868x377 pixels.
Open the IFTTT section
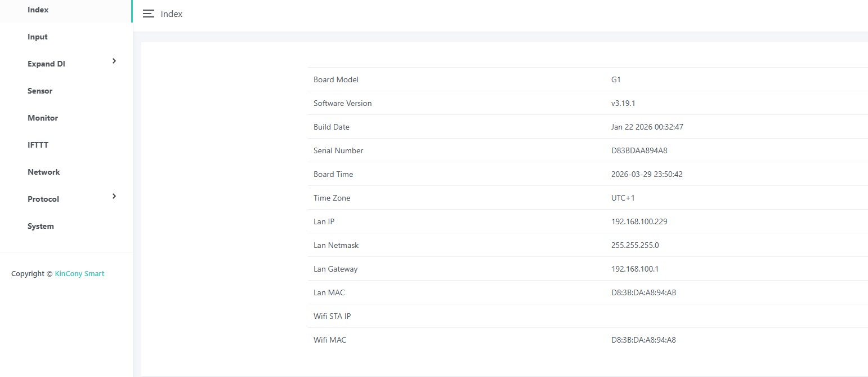click(38, 145)
